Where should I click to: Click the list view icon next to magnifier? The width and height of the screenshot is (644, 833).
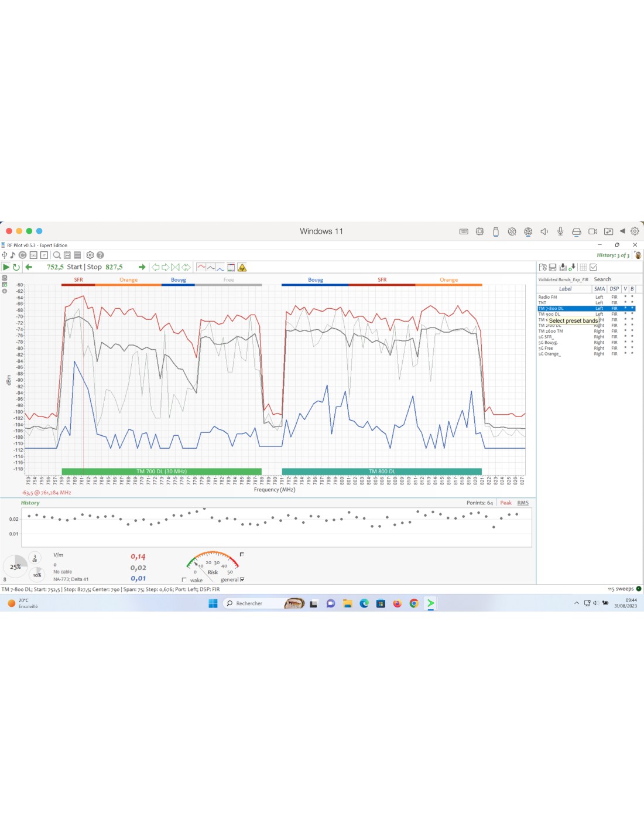[x=77, y=255]
